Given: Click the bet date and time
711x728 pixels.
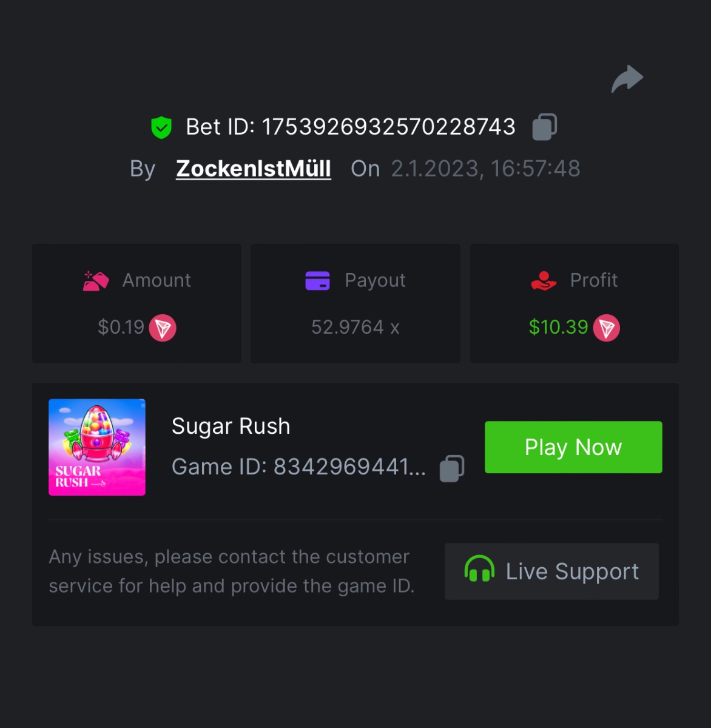Looking at the screenshot, I should pos(485,169).
